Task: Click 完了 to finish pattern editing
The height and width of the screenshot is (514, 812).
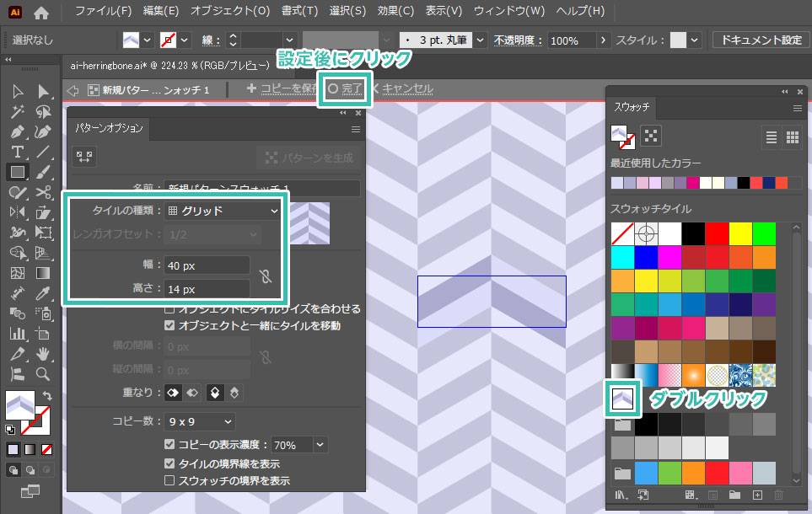Action: tap(346, 88)
